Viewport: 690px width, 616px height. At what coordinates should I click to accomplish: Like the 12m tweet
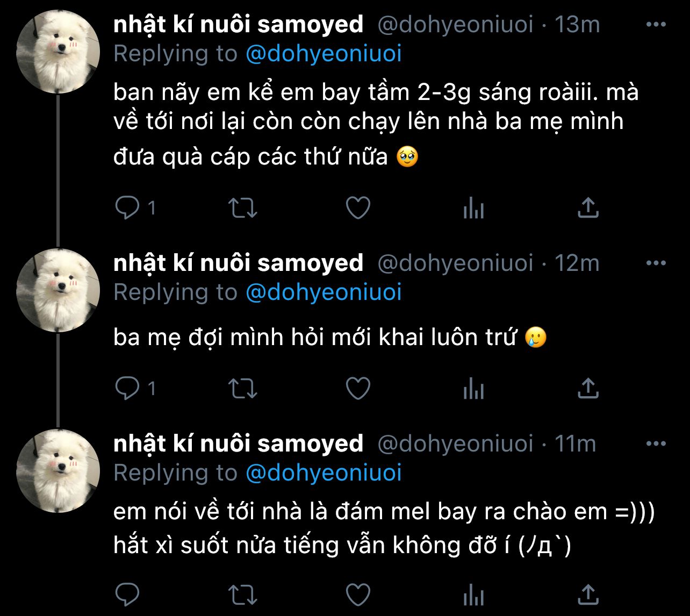coord(358,388)
